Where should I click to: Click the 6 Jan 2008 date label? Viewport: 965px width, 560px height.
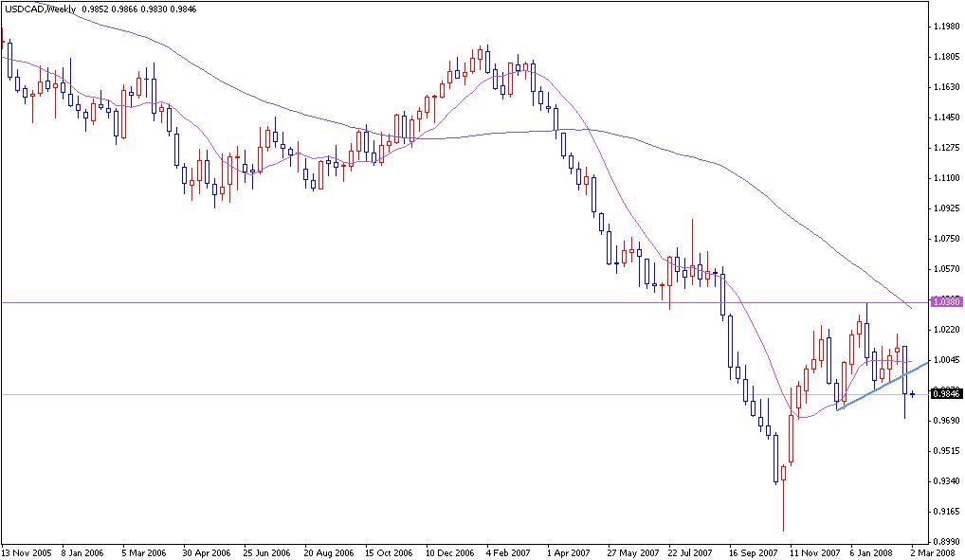coord(873,552)
